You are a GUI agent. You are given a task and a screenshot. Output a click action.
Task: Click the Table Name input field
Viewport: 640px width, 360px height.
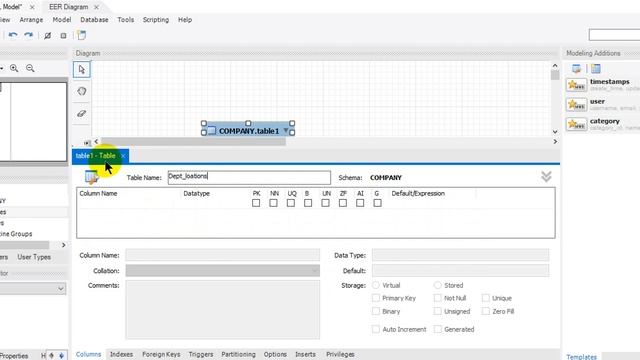[249, 177]
